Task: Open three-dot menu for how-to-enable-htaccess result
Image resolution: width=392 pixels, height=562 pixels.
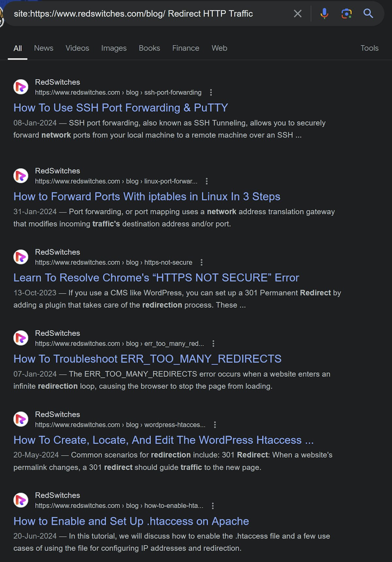Action: coord(213,506)
